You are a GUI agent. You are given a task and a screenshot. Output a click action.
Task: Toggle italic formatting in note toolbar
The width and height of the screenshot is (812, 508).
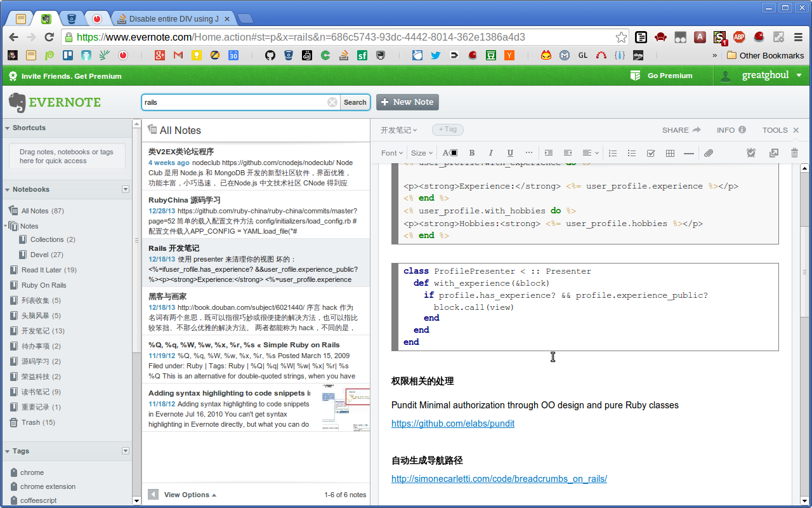pyautogui.click(x=490, y=153)
